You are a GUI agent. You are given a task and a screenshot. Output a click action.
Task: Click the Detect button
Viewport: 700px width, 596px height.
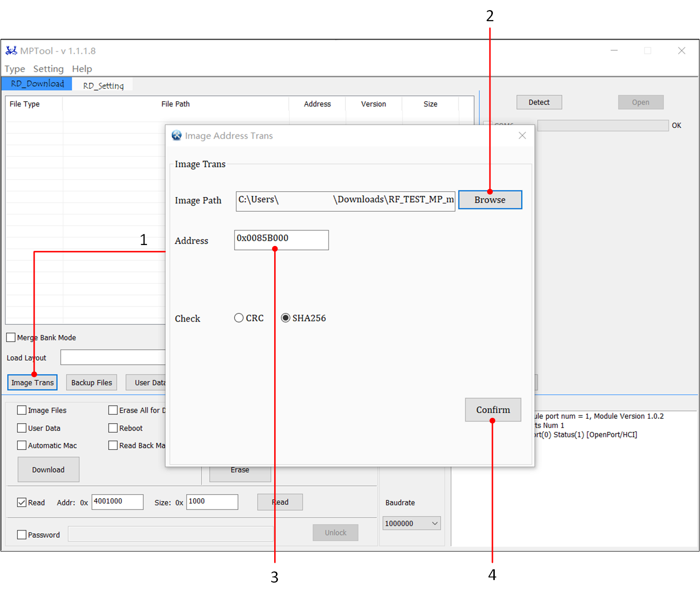point(539,102)
